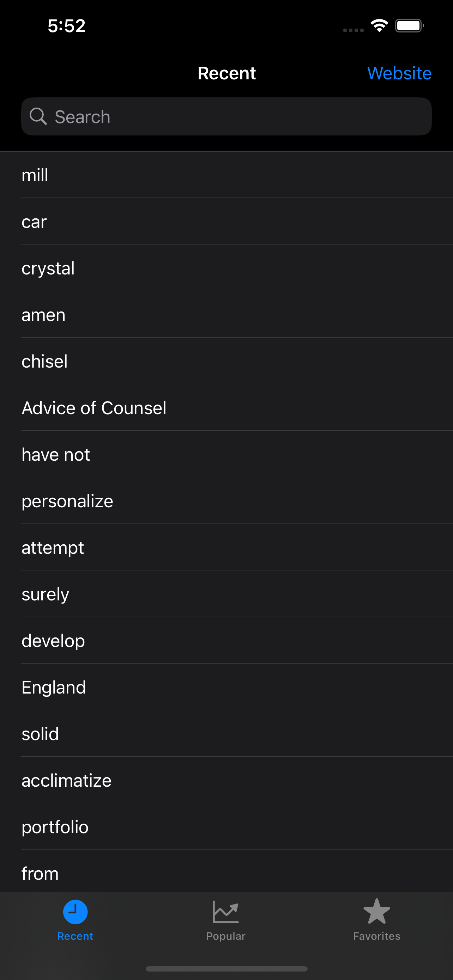The width and height of the screenshot is (453, 980).
Task: Tap the Wi-Fi status icon
Action: pos(379,26)
